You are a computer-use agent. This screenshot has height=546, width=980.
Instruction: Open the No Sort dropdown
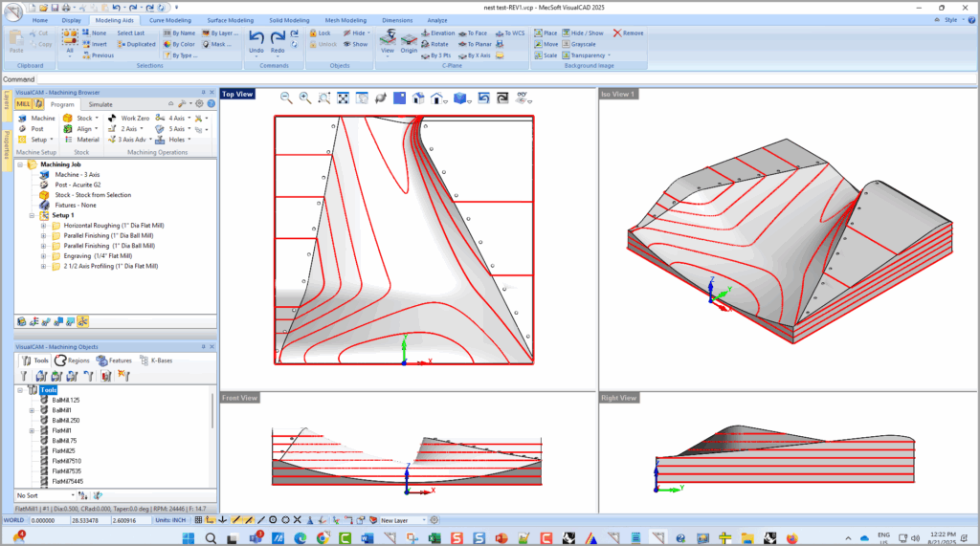pos(44,495)
